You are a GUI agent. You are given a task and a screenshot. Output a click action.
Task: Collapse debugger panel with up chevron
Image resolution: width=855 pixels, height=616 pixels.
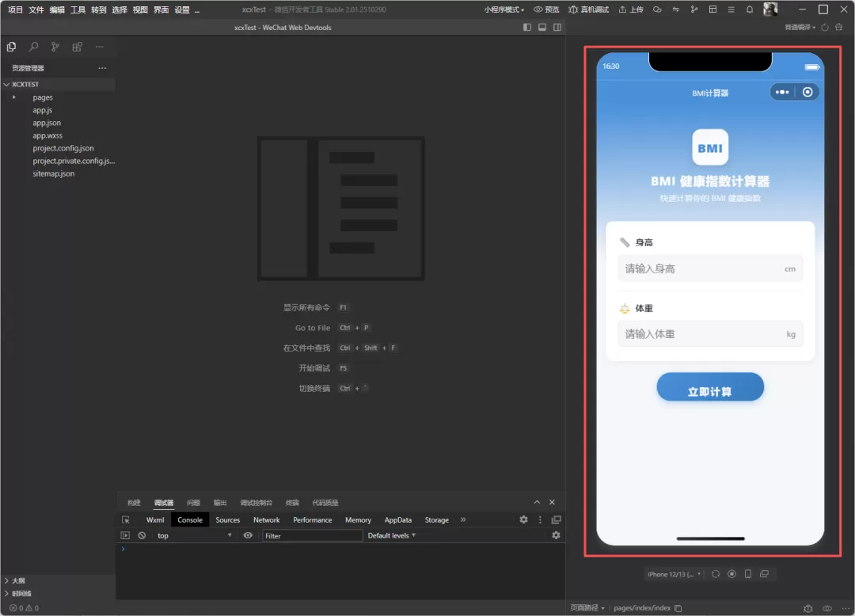pyautogui.click(x=537, y=502)
